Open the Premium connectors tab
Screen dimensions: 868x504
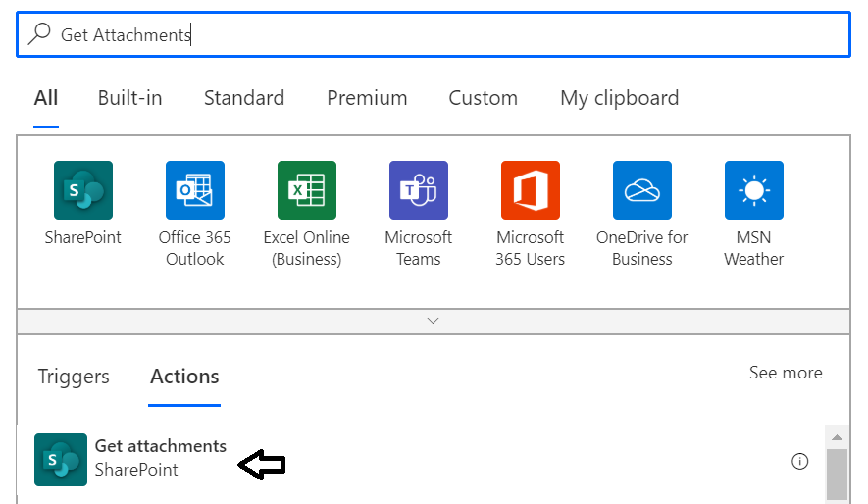[x=367, y=98]
